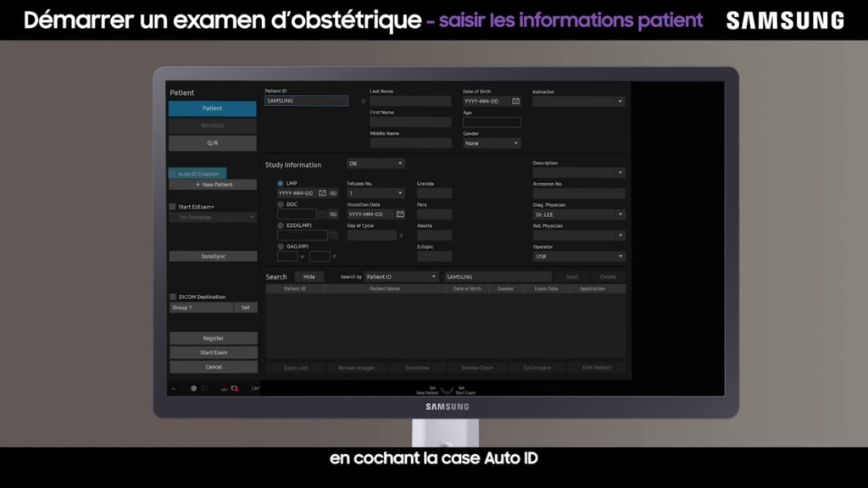The image size is (868, 488).
Task: Click the Delete button in search panel
Action: click(x=608, y=277)
